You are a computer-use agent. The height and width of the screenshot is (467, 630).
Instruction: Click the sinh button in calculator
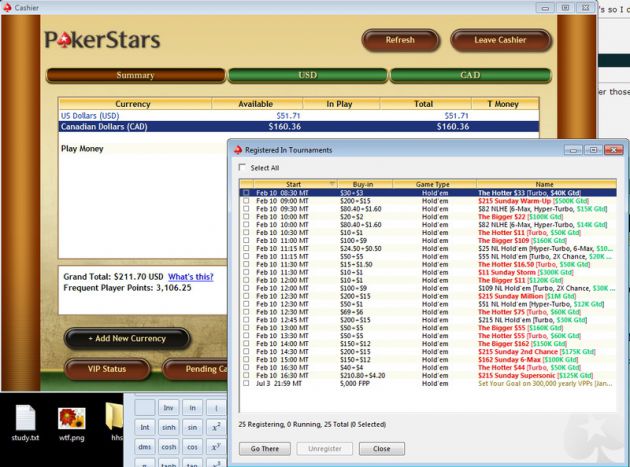pyautogui.click(x=168, y=427)
